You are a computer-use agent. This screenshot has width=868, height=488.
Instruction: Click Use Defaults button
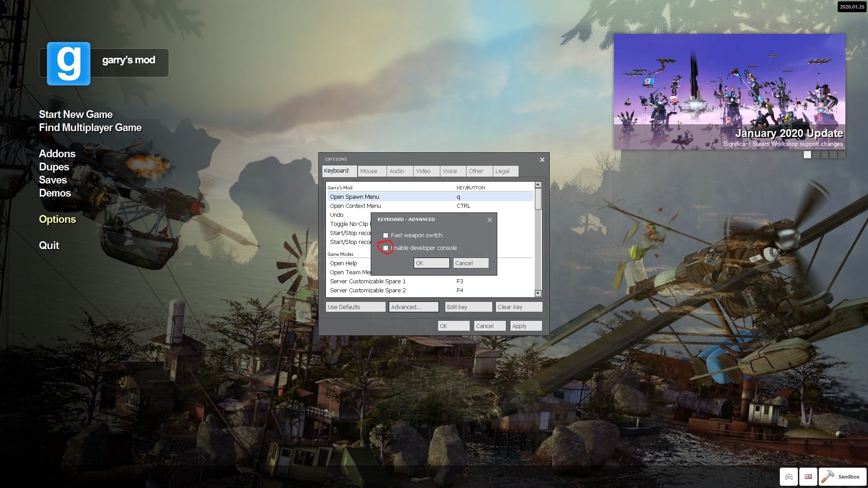[x=355, y=307]
